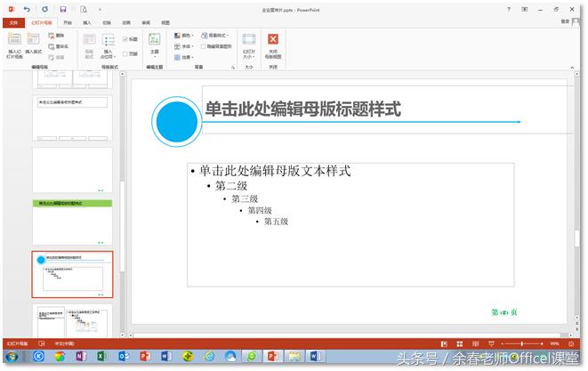Click the zoom in plus button

click(542, 344)
